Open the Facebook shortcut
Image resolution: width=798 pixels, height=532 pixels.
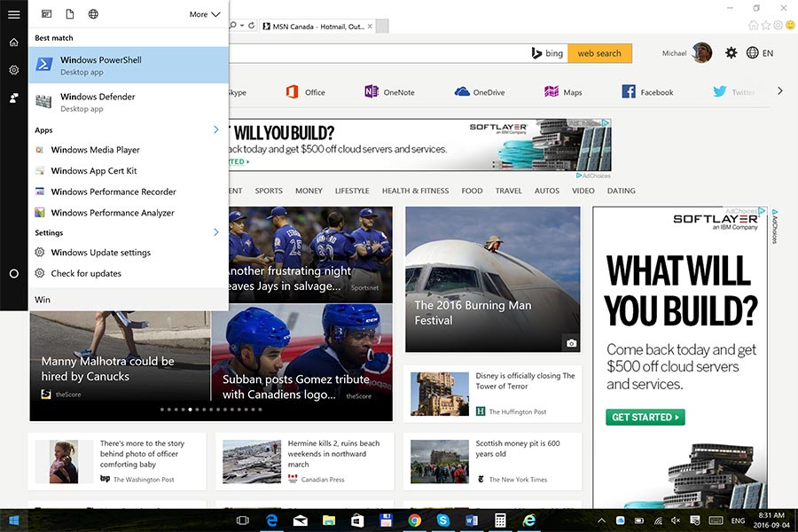pyautogui.click(x=647, y=91)
